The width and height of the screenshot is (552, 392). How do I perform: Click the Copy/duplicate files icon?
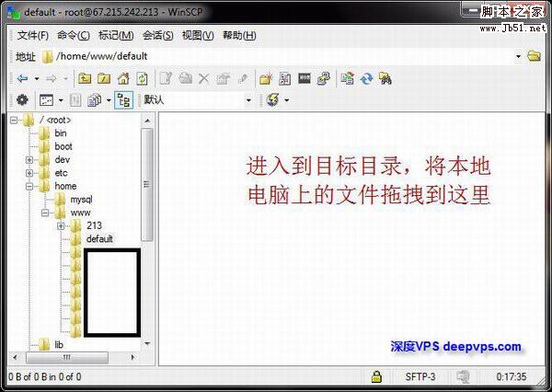[185, 78]
